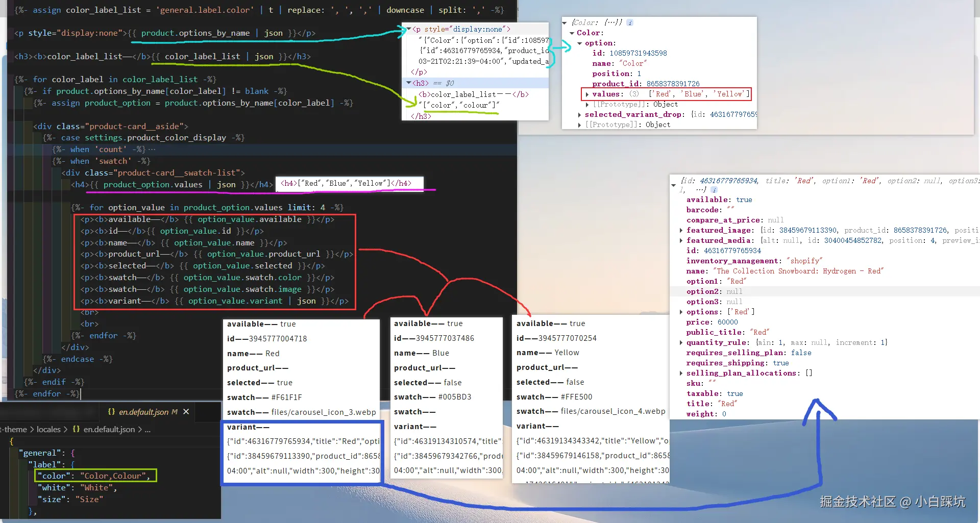Screen dimensions: 980x523
Task: Click the "size": "Size" line in JSON
Action: click(x=70, y=499)
